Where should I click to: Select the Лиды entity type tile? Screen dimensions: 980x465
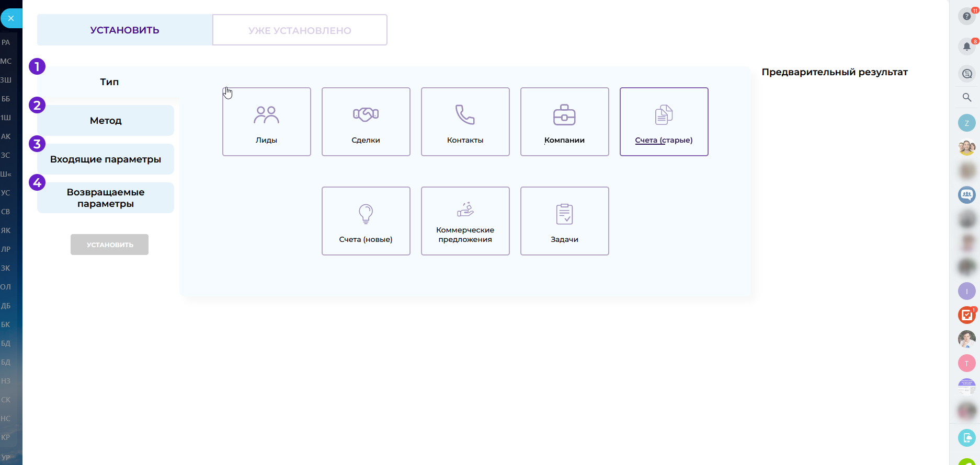click(266, 122)
